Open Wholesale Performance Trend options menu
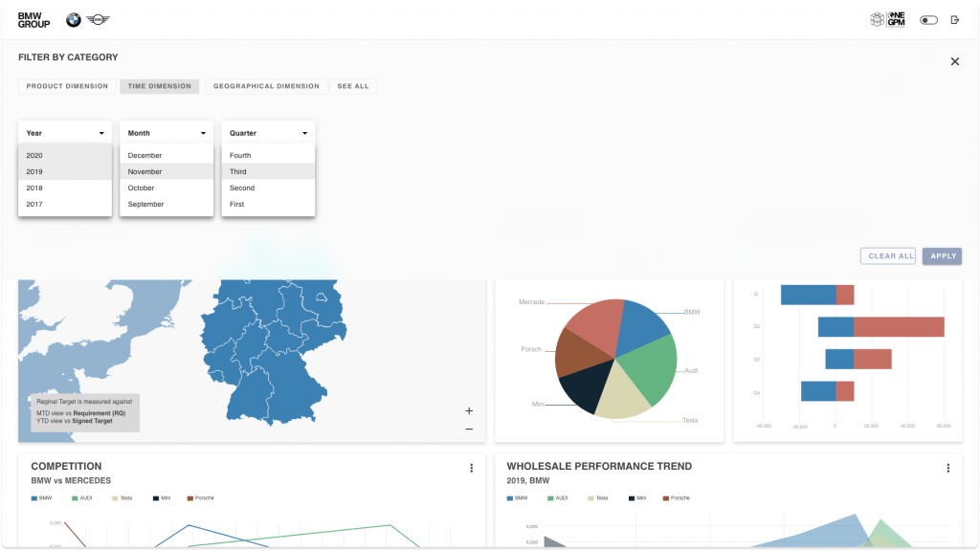Screen dimensions: 980x551 (948, 468)
